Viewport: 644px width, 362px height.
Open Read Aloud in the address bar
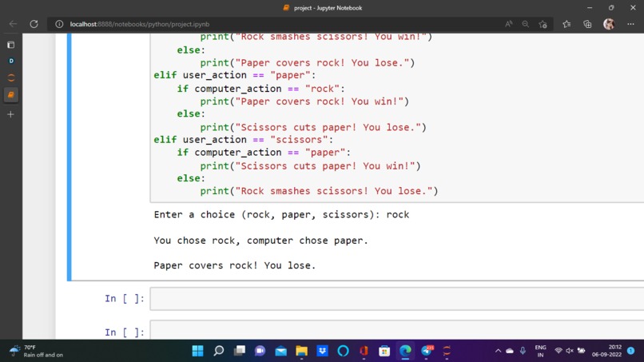point(508,24)
